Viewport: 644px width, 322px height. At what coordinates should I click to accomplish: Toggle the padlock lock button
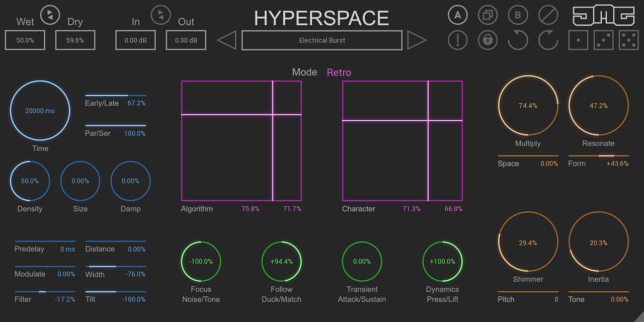coord(488,40)
